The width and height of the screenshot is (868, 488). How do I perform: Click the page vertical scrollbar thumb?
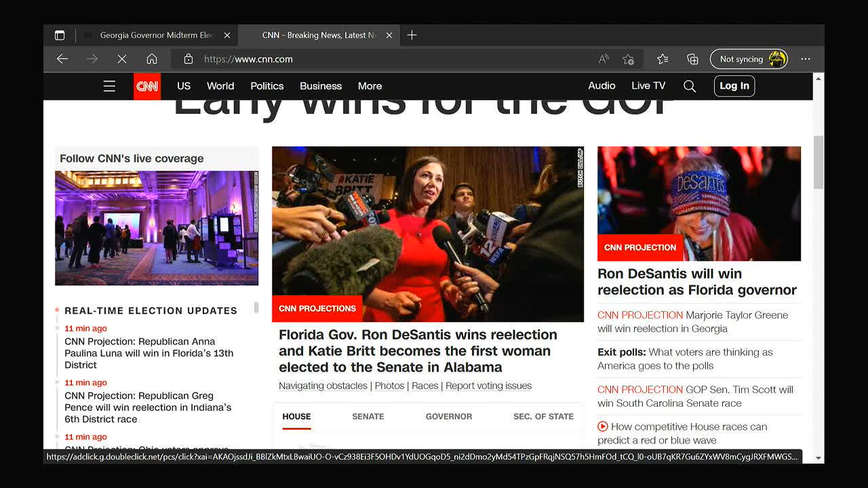(x=818, y=161)
